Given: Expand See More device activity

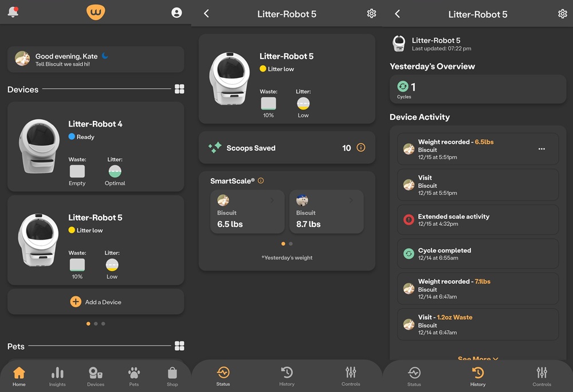Looking at the screenshot, I should click(478, 358).
